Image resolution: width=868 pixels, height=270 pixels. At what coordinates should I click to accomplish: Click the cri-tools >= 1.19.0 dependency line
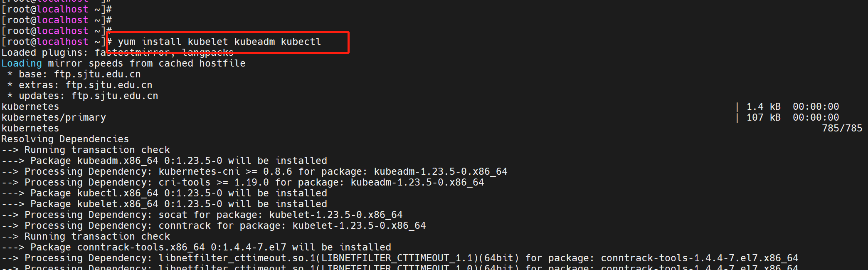(x=243, y=183)
